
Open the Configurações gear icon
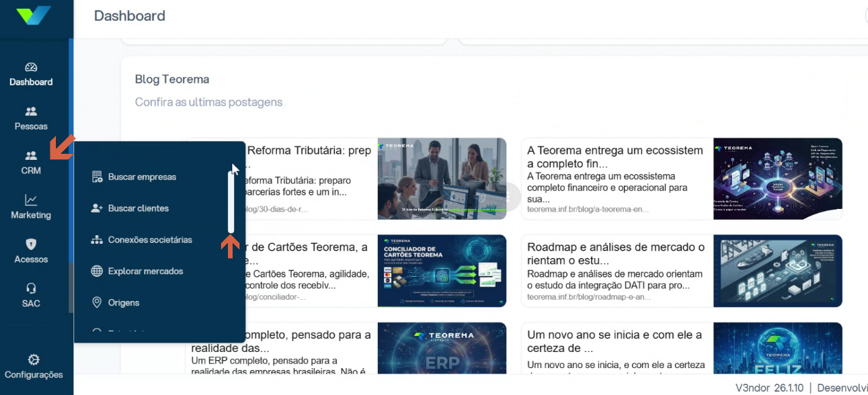coord(34,359)
